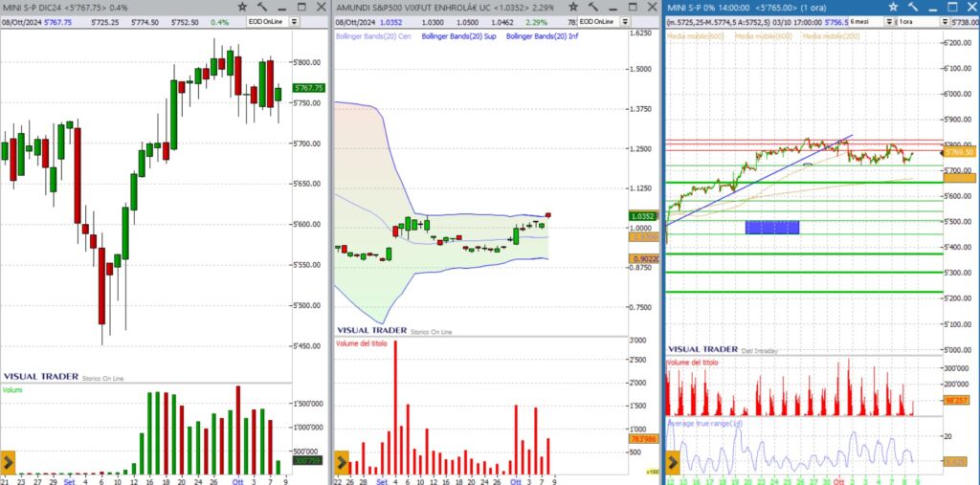The image size is (980, 485).
Task: Click the green 5'767.75 price tag
Action: click(x=309, y=88)
